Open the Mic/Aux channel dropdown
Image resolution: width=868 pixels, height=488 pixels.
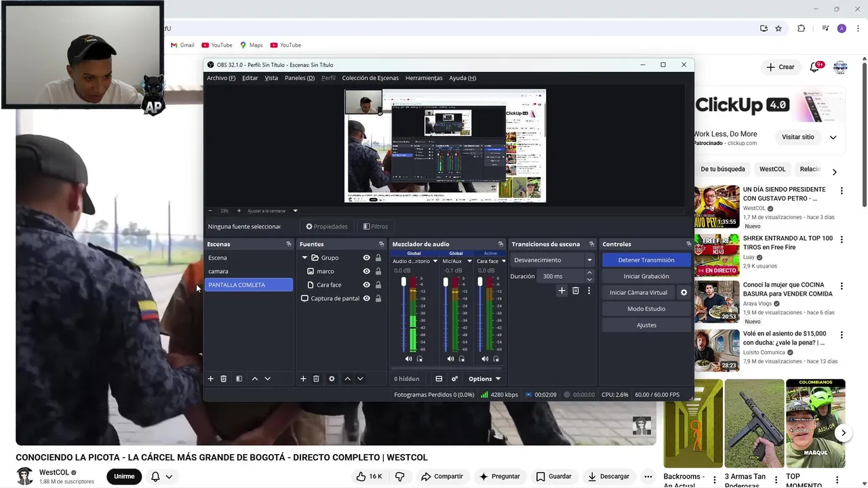pos(469,261)
